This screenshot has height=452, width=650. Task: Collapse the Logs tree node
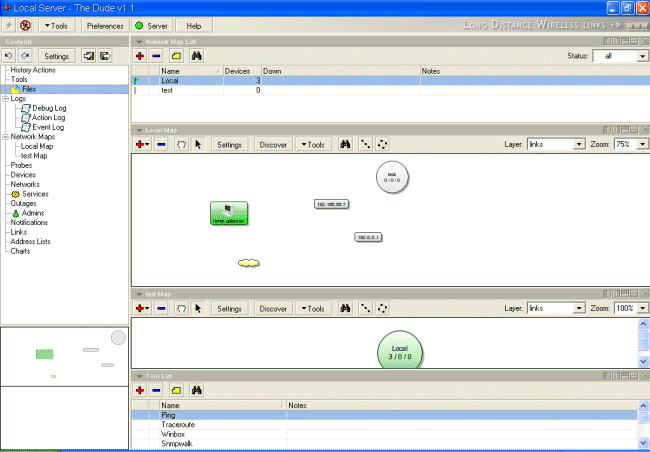point(6,99)
